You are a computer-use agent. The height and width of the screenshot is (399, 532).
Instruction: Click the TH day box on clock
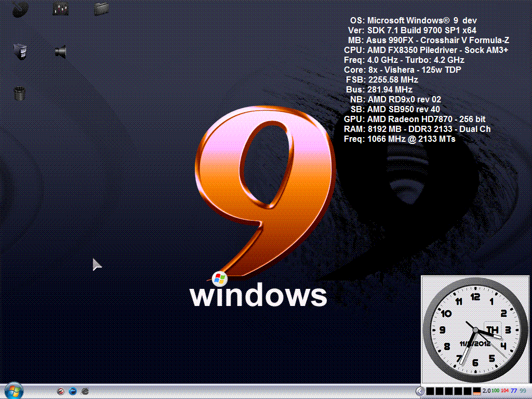pyautogui.click(x=492, y=330)
